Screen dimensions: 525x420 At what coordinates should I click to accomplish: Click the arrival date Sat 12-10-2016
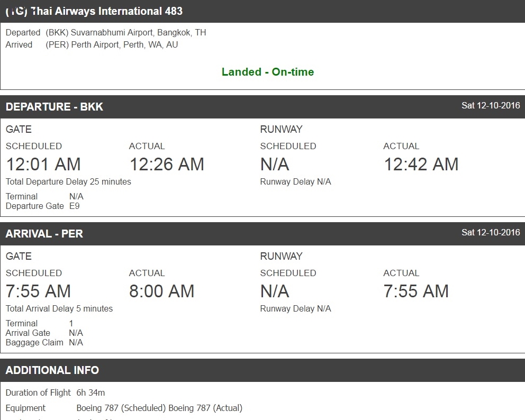click(491, 232)
